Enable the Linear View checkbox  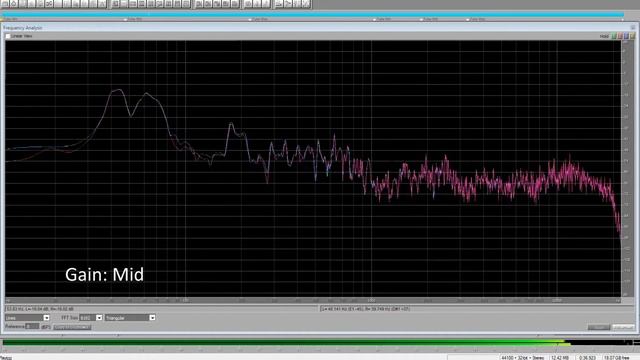click(8, 36)
